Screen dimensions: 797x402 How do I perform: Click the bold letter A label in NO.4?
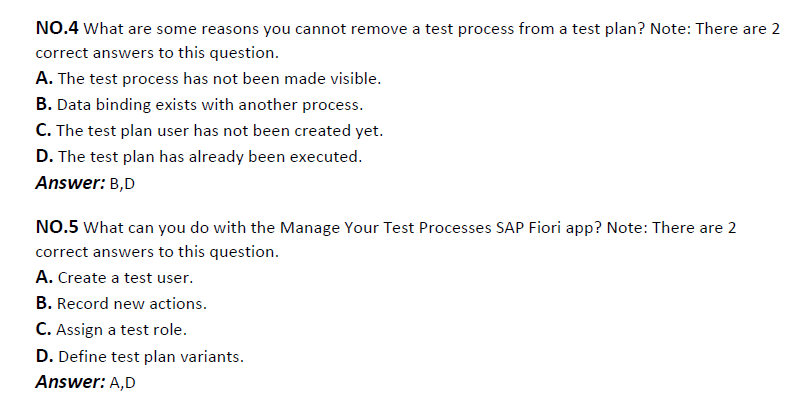click(44, 78)
